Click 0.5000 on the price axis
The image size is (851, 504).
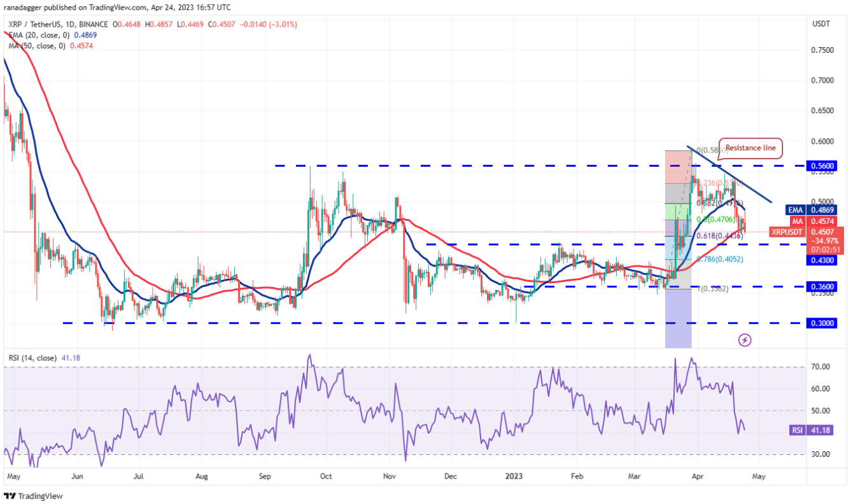[x=822, y=201]
